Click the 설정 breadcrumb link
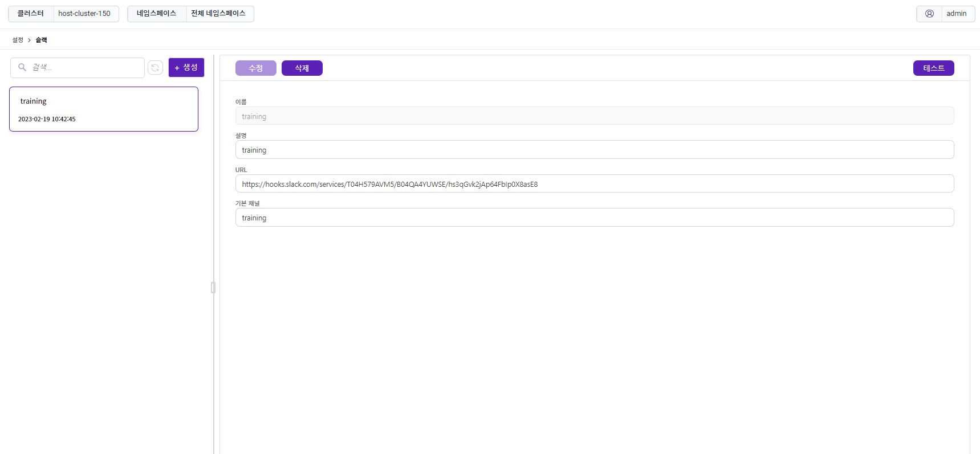The width and height of the screenshot is (980, 454). click(x=18, y=40)
